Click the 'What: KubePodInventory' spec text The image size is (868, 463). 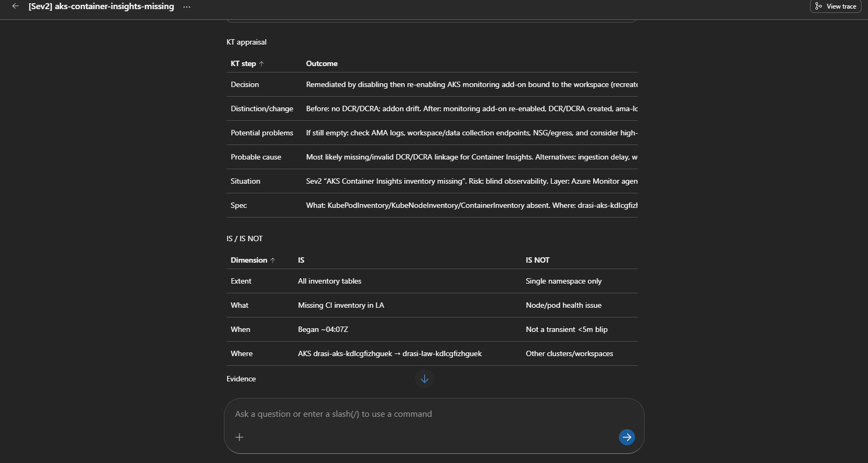coord(472,205)
